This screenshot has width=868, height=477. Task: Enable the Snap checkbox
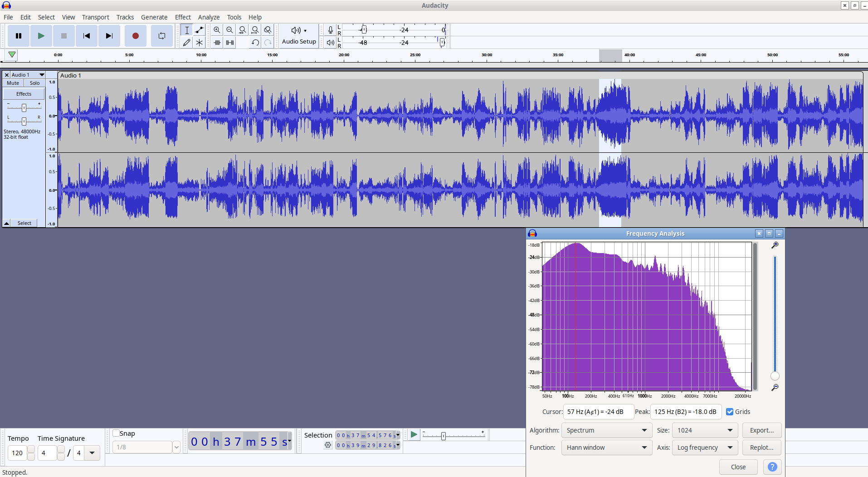(x=116, y=433)
